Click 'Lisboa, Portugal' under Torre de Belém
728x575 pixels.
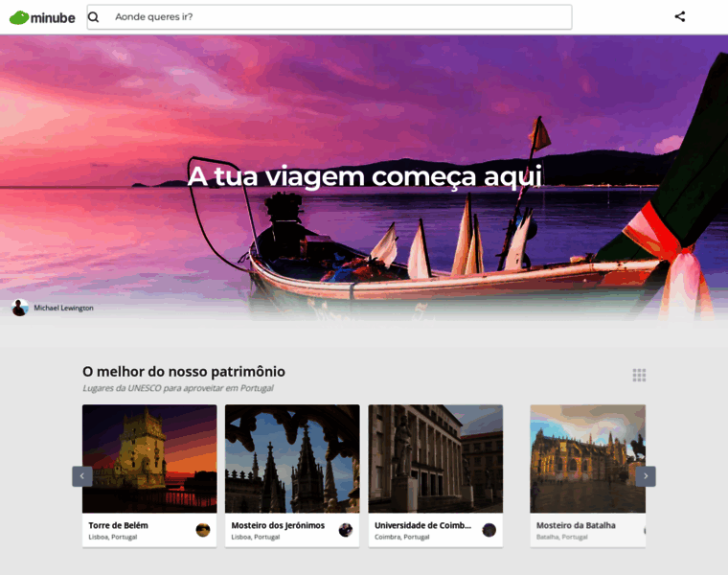pyautogui.click(x=113, y=537)
